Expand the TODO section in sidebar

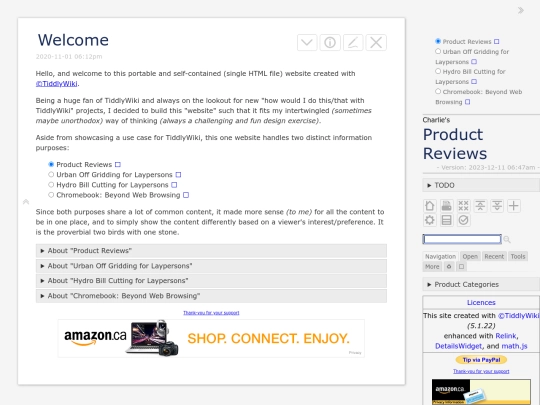coord(481,185)
